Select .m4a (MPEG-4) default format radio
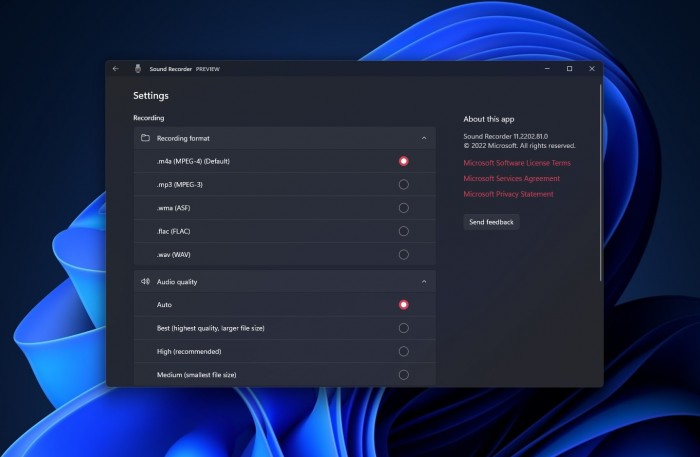Screen dimensions: 700x457 pos(404,161)
